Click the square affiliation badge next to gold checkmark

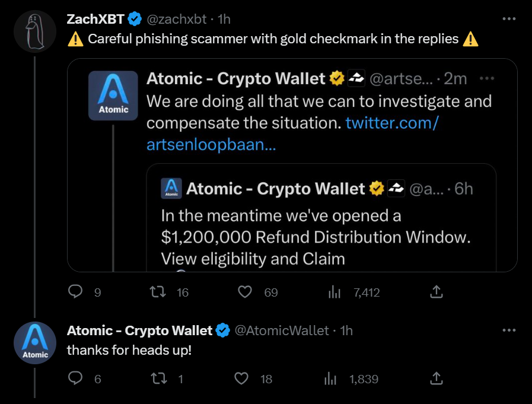[356, 78]
